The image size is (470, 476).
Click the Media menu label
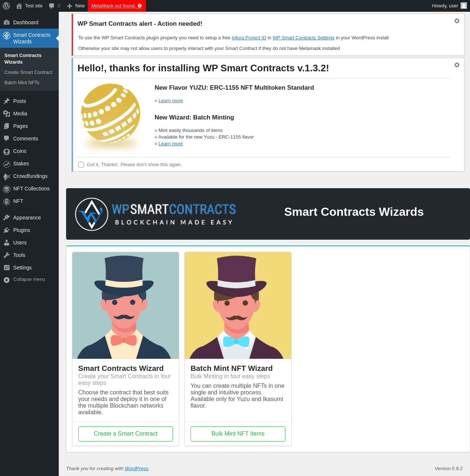tap(20, 114)
